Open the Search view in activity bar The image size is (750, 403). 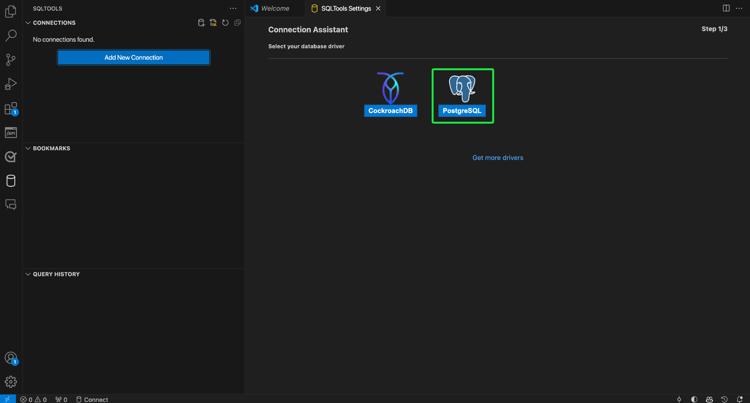click(11, 35)
